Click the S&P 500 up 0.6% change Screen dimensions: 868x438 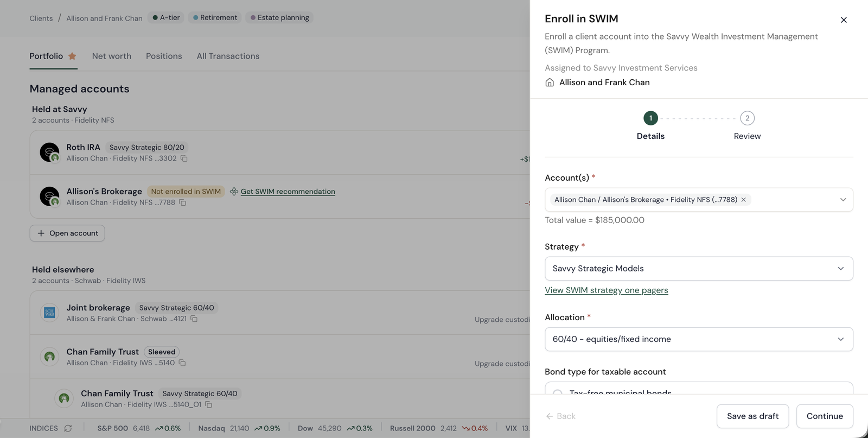tap(168, 428)
